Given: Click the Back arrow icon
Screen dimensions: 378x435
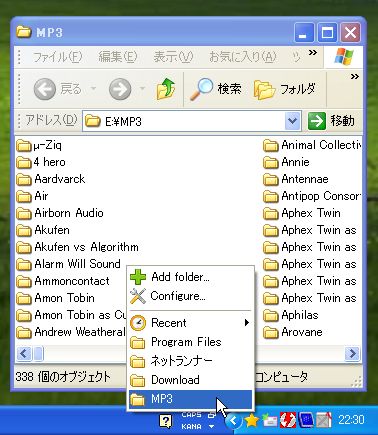Looking at the screenshot, I should tap(44, 89).
